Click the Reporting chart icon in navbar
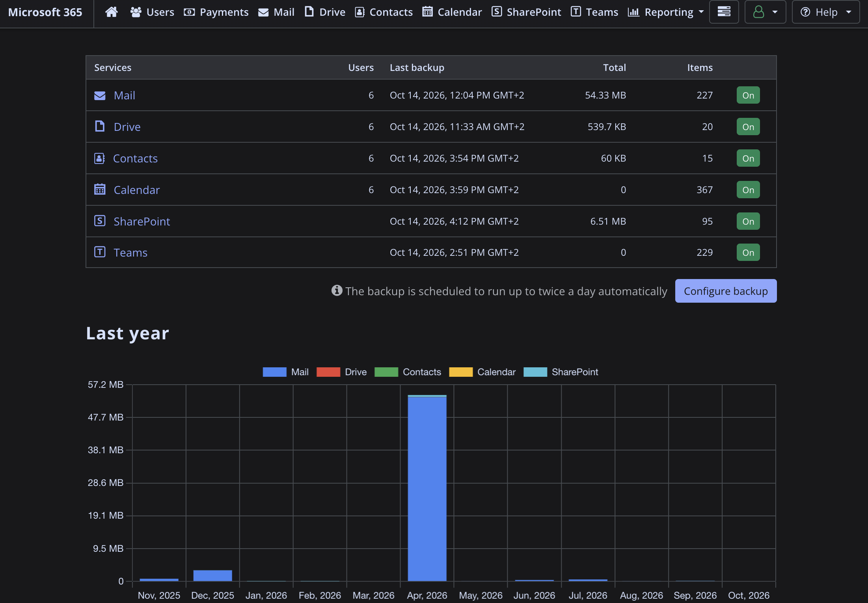The height and width of the screenshot is (603, 868). [x=633, y=12]
